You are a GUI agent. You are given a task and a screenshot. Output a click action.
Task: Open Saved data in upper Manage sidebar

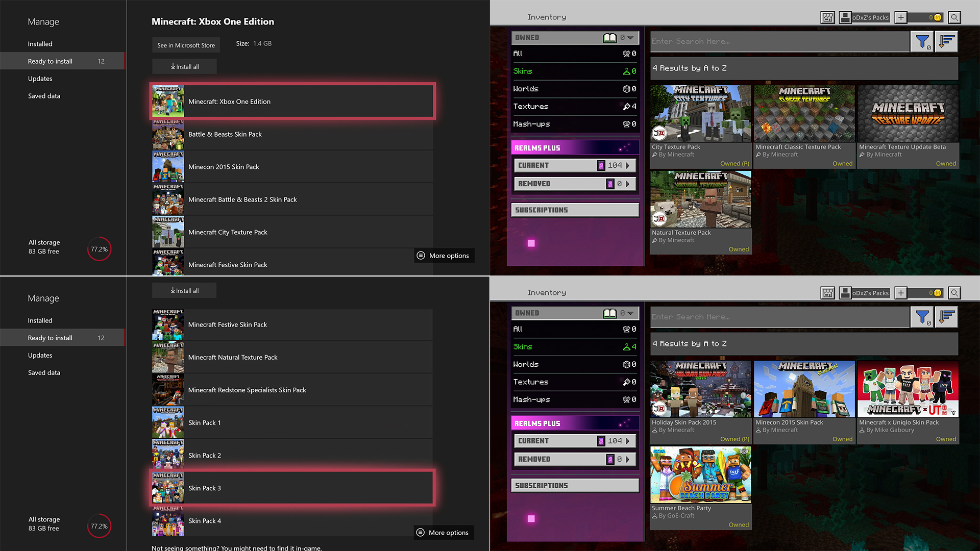point(44,96)
